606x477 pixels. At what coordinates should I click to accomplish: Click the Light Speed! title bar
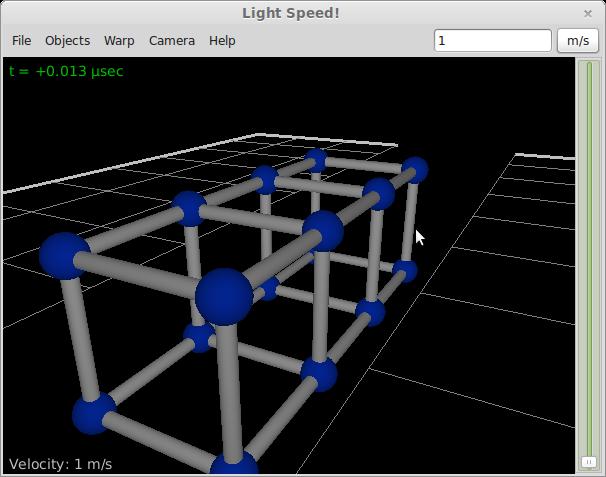coord(290,13)
